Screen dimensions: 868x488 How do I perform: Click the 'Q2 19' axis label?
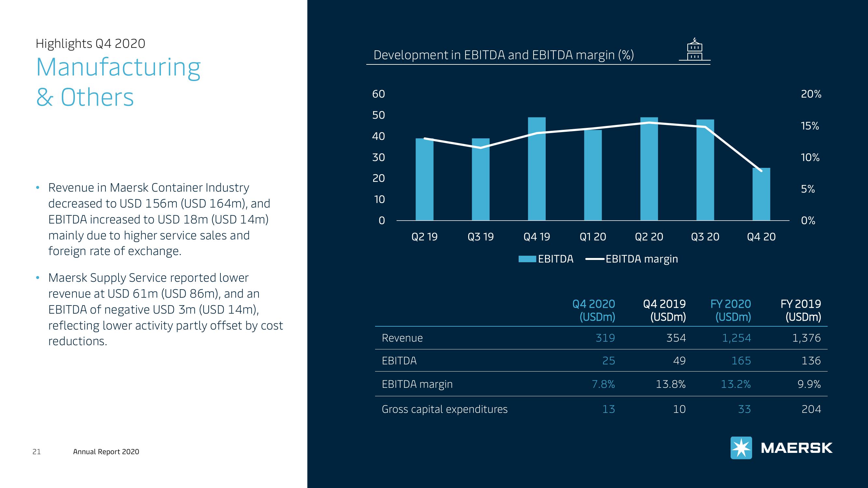425,237
